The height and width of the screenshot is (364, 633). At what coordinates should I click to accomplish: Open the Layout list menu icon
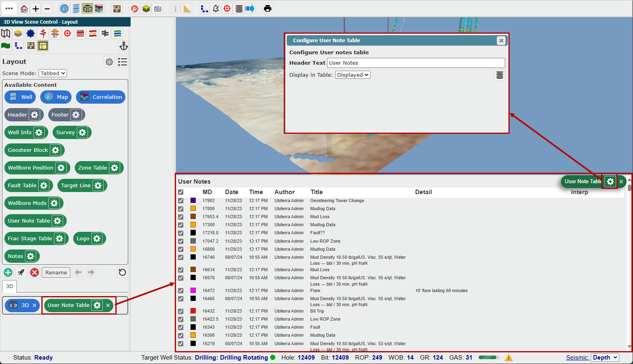(x=123, y=61)
